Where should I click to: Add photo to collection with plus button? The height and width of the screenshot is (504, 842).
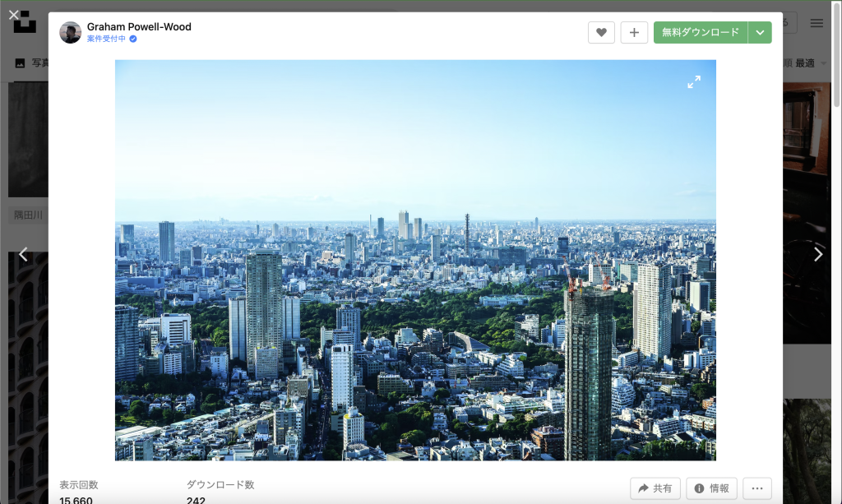click(x=634, y=32)
